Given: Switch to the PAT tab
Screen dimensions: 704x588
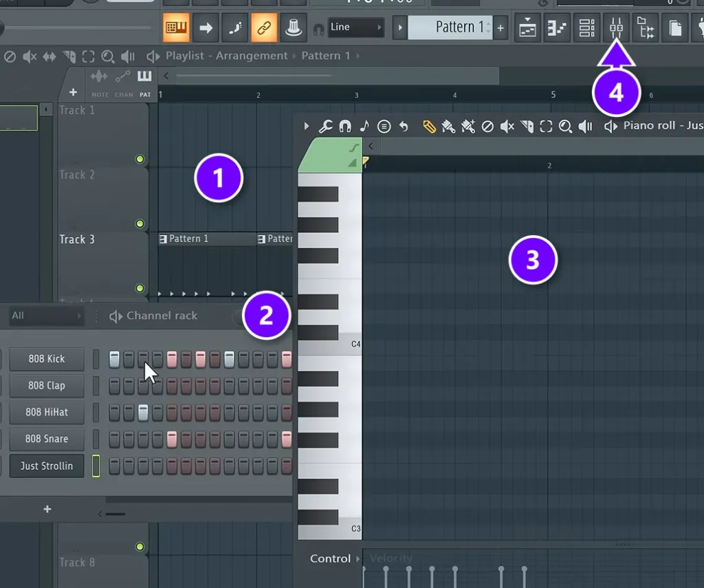Looking at the screenshot, I should pos(144,83).
